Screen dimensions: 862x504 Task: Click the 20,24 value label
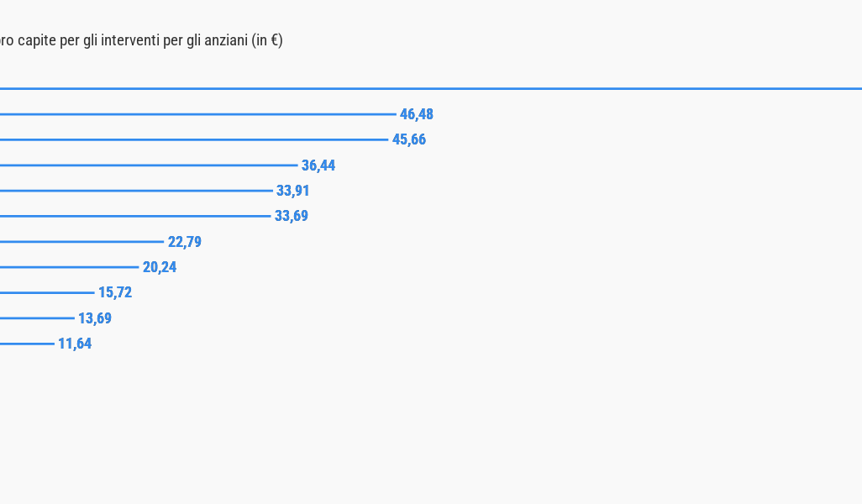[x=160, y=267]
